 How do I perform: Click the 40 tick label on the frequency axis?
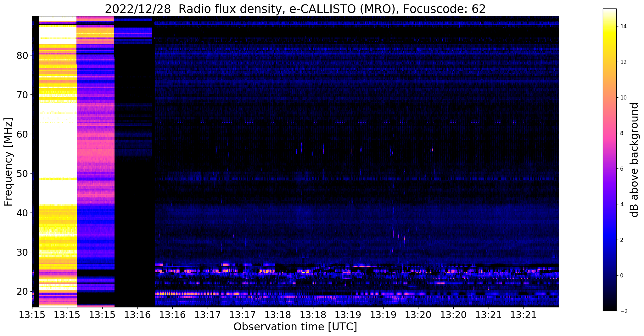(22, 213)
